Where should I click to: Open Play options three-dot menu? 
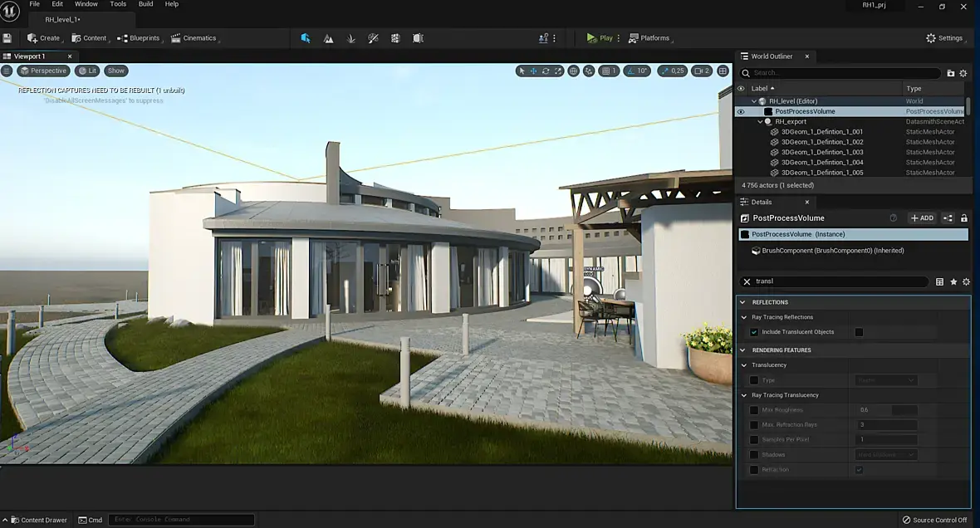point(618,38)
